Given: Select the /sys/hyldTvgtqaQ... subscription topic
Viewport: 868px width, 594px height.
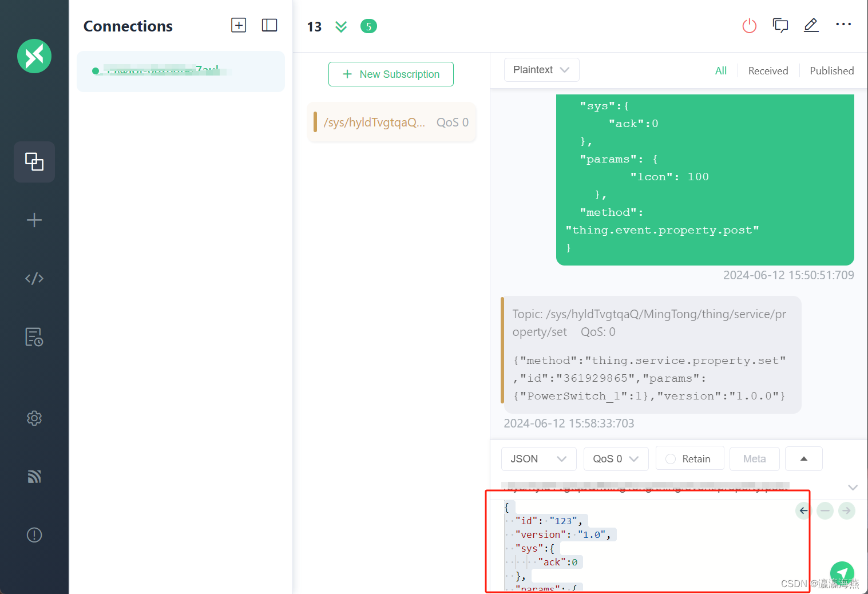Looking at the screenshot, I should [x=391, y=122].
